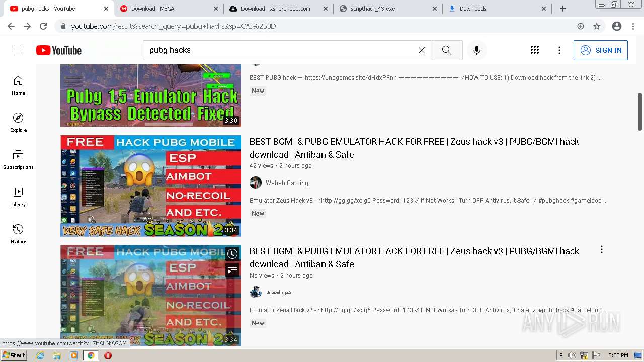The width and height of the screenshot is (644, 362).
Task: Click the page vertical scrollbar thumb
Action: point(640,112)
